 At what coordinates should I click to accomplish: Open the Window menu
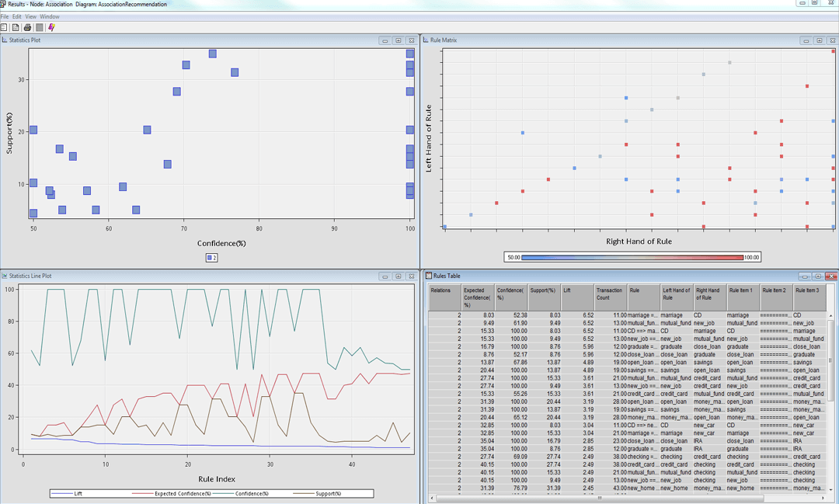pos(50,16)
